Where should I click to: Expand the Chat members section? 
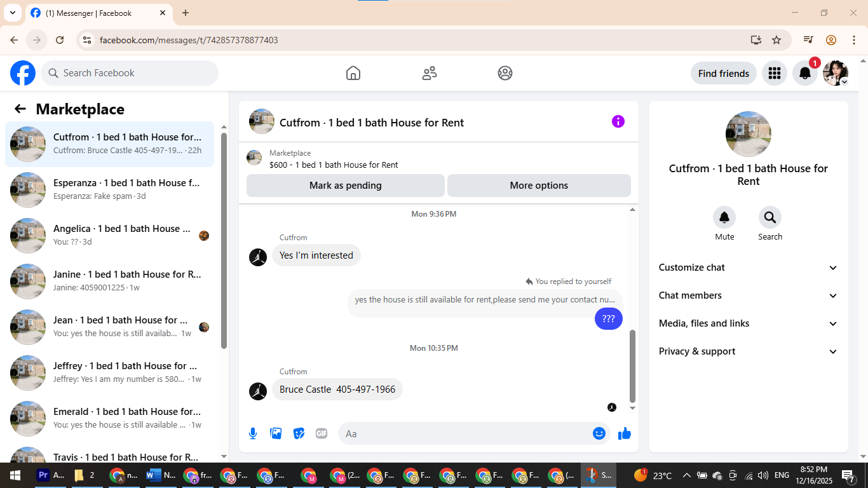coord(749,295)
